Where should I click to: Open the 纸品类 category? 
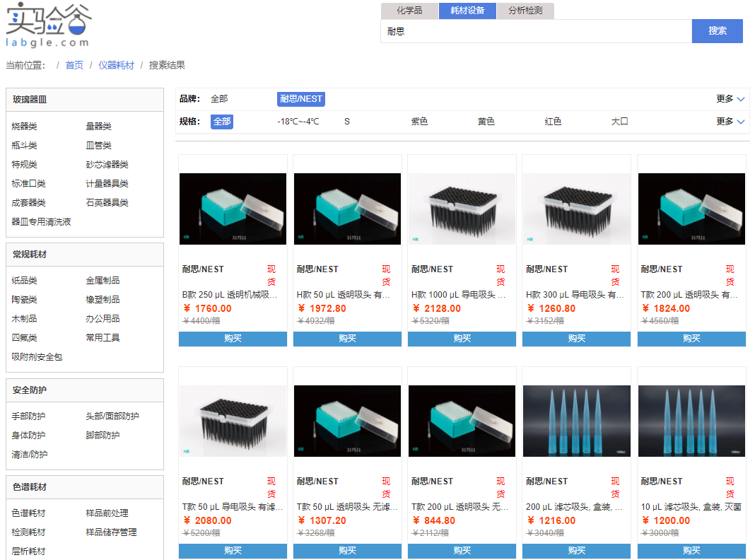[x=24, y=281]
